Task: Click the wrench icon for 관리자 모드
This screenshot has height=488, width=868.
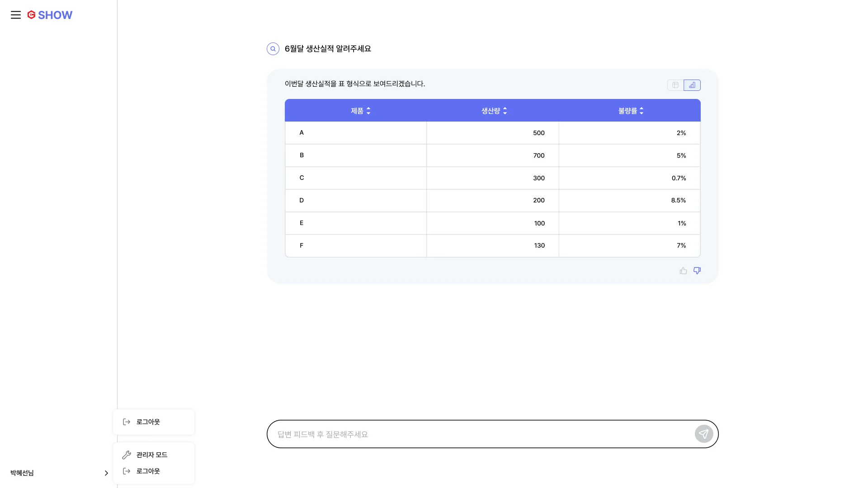Action: 127,455
